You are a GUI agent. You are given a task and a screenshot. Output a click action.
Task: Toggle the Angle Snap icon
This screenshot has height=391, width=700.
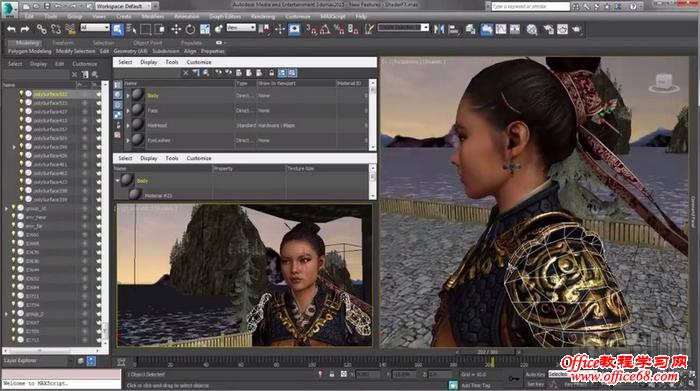(325, 29)
